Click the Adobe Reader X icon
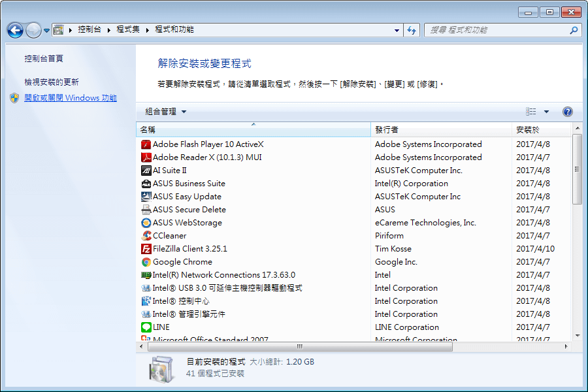588x392 pixels. click(x=146, y=157)
